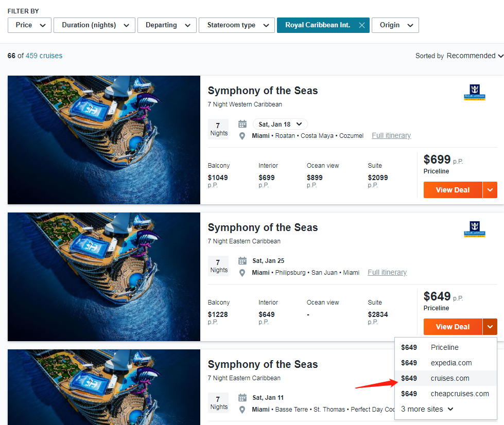Click the 7 Night Western Caribbean subtitle
The height and width of the screenshot is (425, 504).
pyautogui.click(x=245, y=104)
